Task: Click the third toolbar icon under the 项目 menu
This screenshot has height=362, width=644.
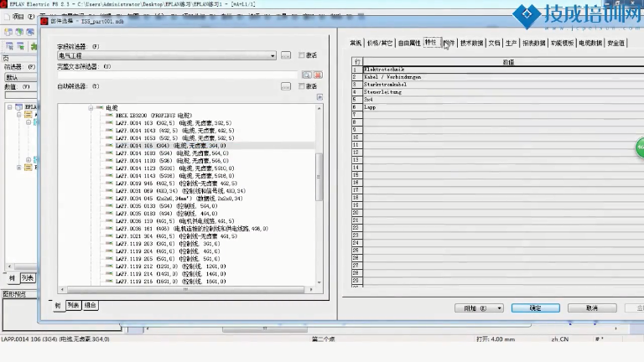Action: tap(30, 32)
